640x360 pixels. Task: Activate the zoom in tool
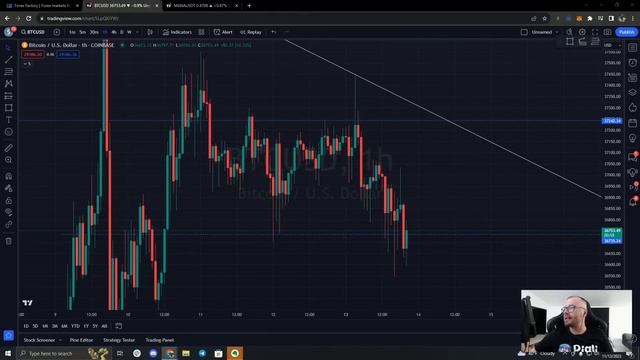pos(8,160)
